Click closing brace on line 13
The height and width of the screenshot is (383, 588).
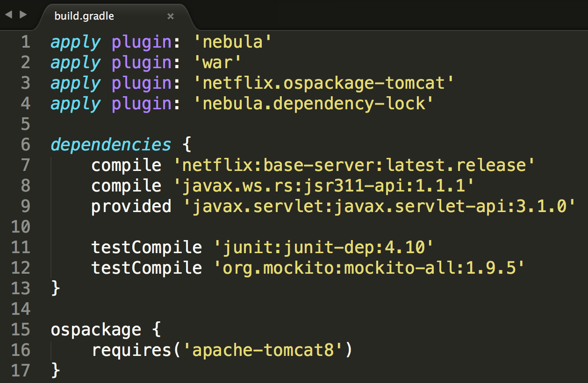[x=55, y=289]
